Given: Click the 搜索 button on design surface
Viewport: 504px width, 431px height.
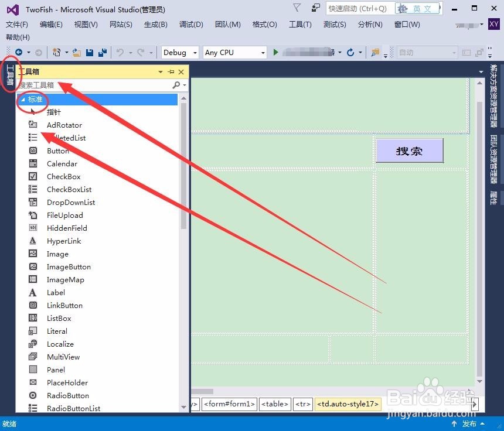Looking at the screenshot, I should (x=410, y=150).
